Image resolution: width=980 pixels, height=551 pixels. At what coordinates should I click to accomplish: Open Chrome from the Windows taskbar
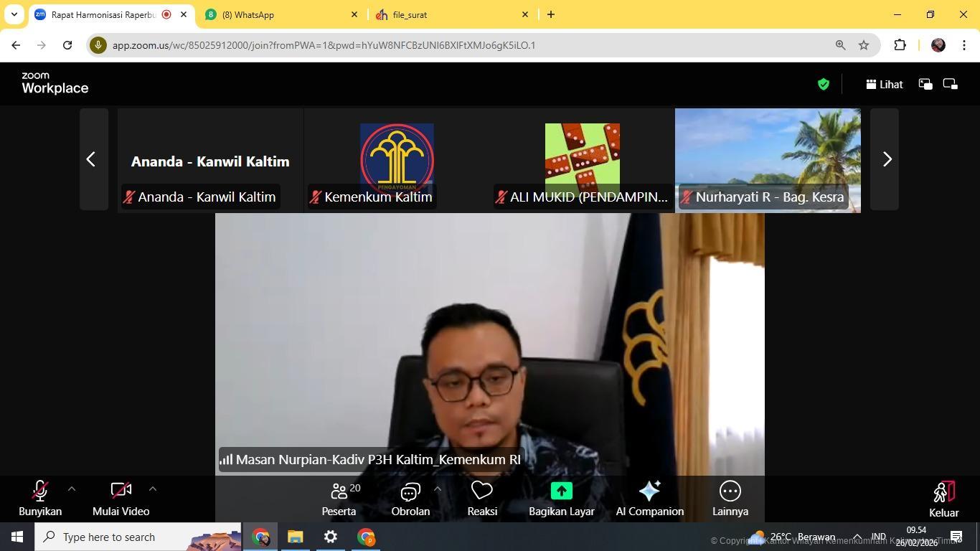[x=260, y=537]
